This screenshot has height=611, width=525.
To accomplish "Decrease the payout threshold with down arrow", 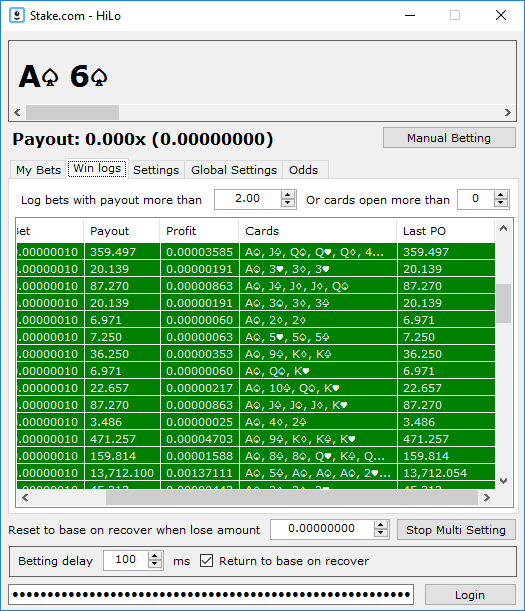I will click(x=288, y=203).
